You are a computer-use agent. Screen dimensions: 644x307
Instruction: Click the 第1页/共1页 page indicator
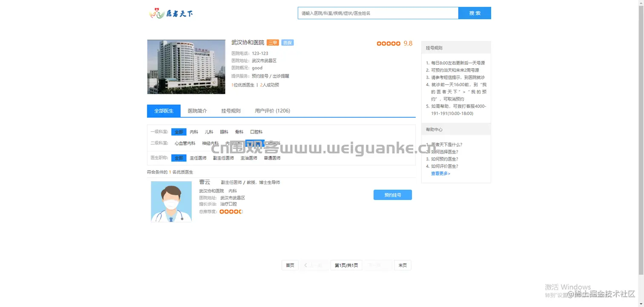(346, 265)
